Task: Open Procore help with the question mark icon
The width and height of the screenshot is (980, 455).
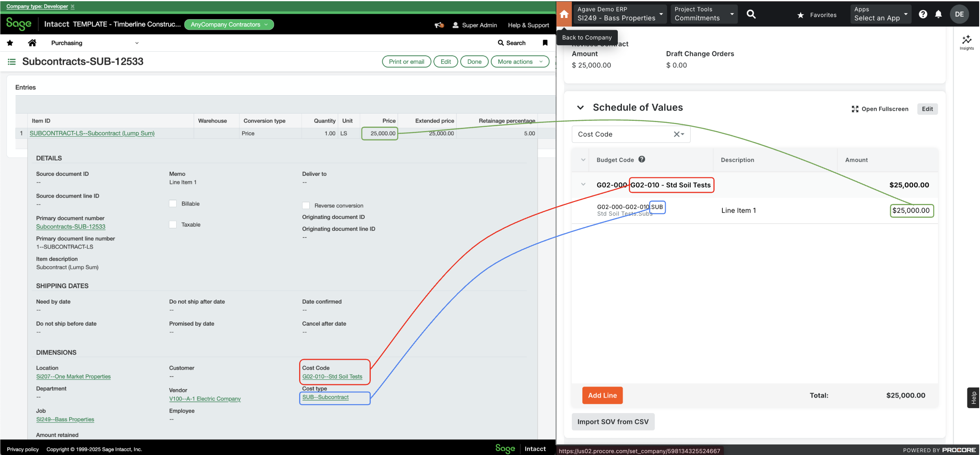Action: 923,14
